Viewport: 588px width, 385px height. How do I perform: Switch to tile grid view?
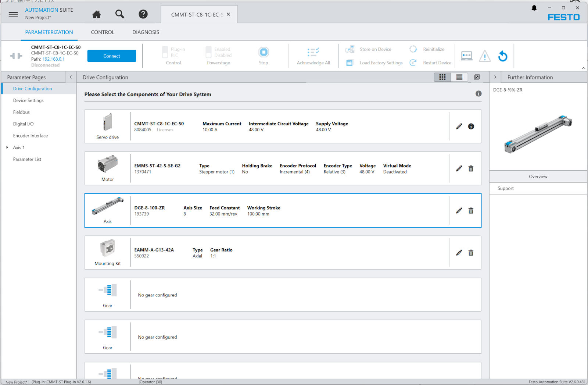[x=442, y=77]
